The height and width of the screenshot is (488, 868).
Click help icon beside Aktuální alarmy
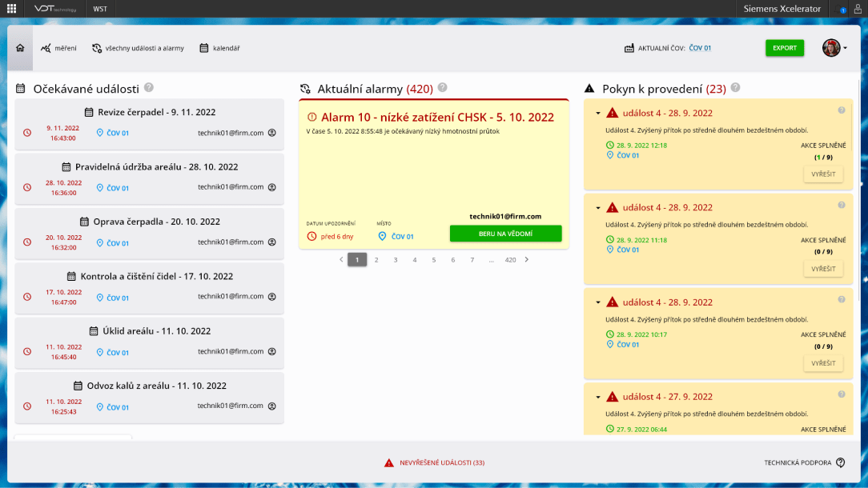click(x=443, y=88)
